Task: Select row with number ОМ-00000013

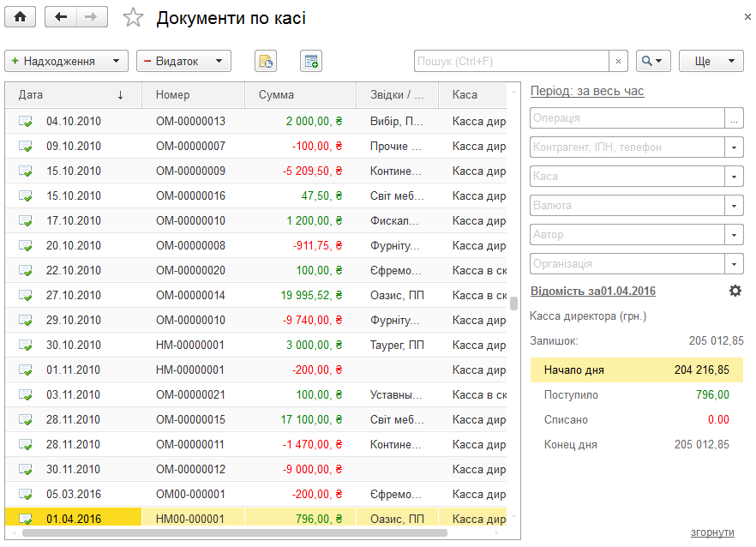Action: (190, 121)
